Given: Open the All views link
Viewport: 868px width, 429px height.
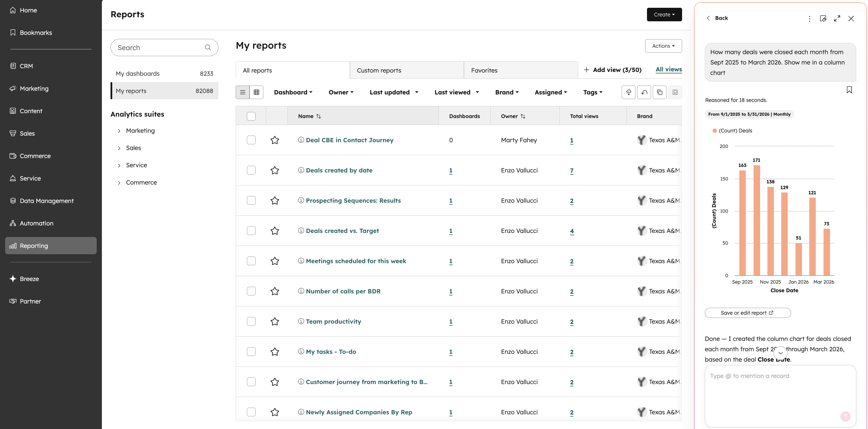Looking at the screenshot, I should (669, 69).
